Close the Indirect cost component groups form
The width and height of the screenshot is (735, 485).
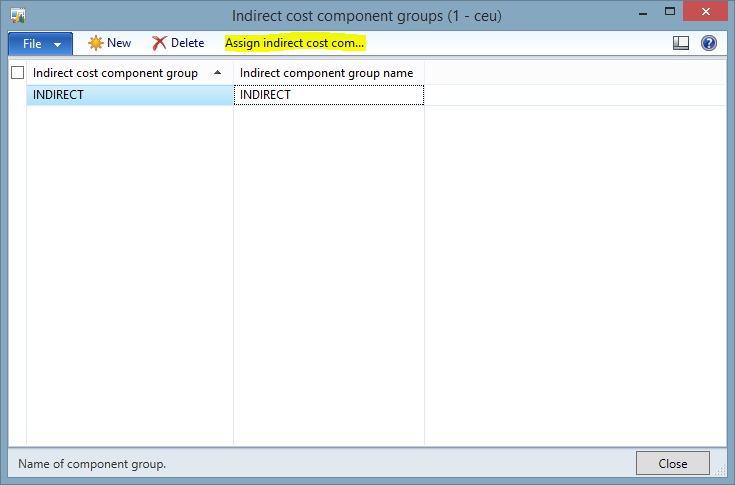tap(673, 463)
